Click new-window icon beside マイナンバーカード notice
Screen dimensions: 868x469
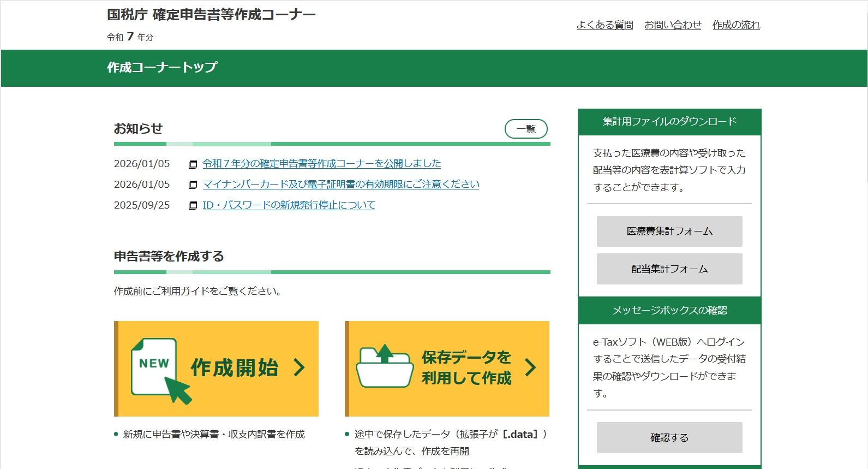pos(193,185)
